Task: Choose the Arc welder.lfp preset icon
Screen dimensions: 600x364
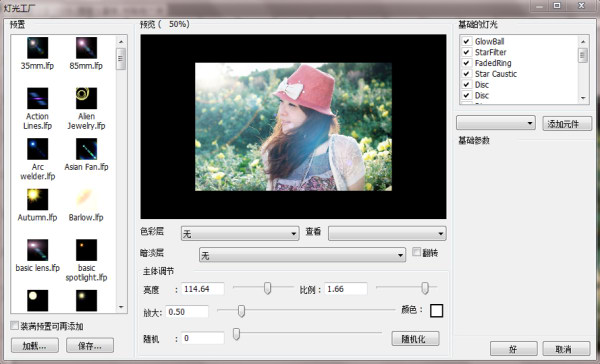Action: pyautogui.click(x=38, y=149)
